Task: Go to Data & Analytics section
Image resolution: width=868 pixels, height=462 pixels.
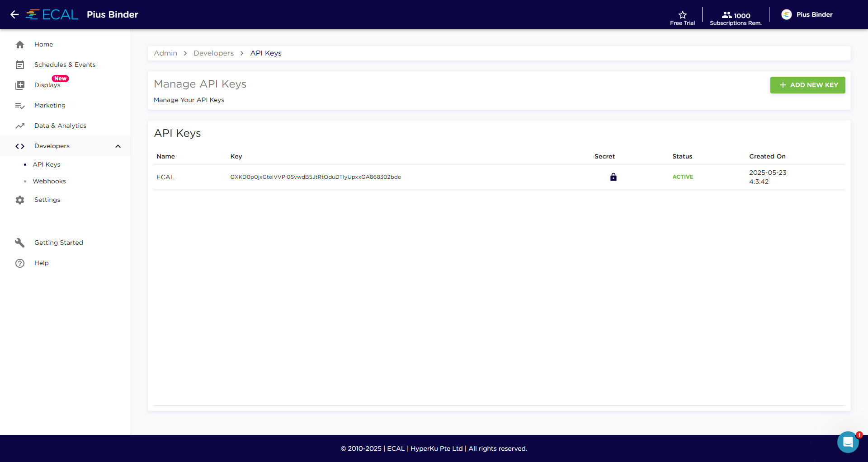Action: pyautogui.click(x=60, y=126)
